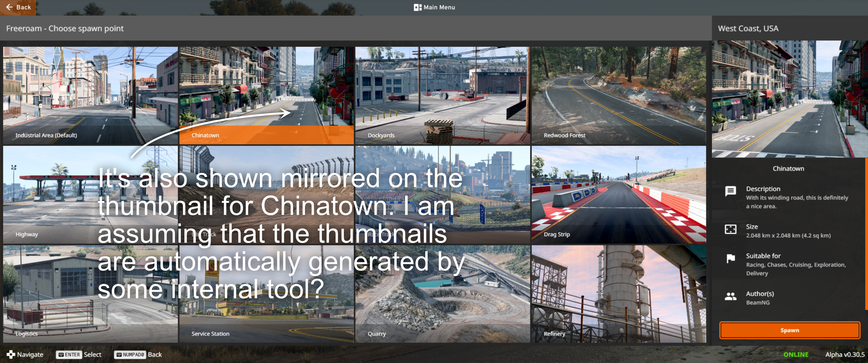The width and height of the screenshot is (868, 363).
Task: Click the West Coast, USA map title
Action: 748,28
